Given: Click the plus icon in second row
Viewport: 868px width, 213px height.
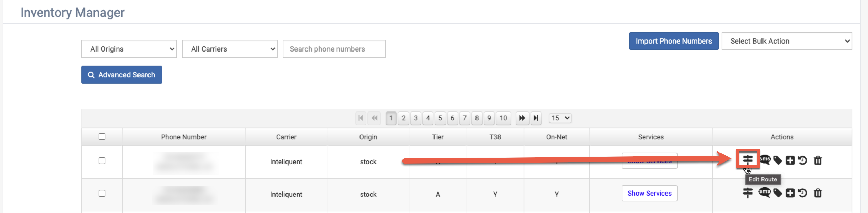Looking at the screenshot, I should [x=790, y=193].
